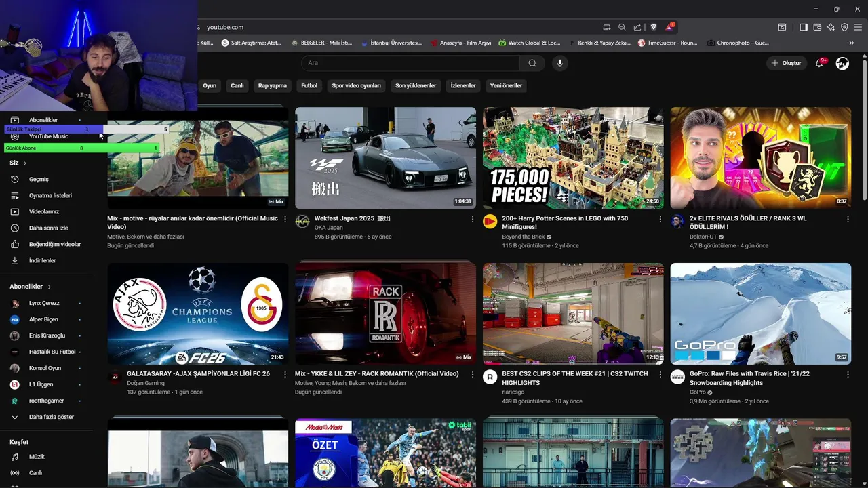Open Leo AI sparkle icon
868x488 pixels.
[x=831, y=27]
